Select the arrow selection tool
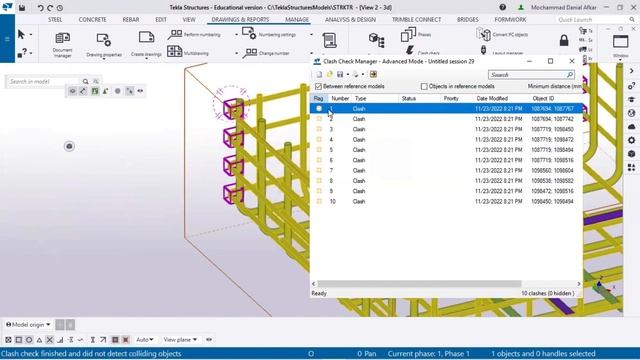The height and width of the screenshot is (360, 640). [21, 35]
